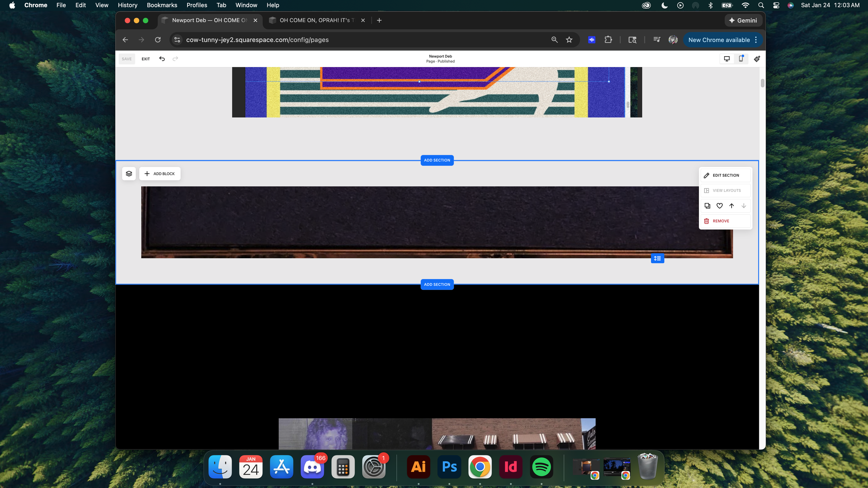The image size is (868, 488).
Task: Switch to the OH COME ON, OPRAH tab
Action: pyautogui.click(x=314, y=20)
